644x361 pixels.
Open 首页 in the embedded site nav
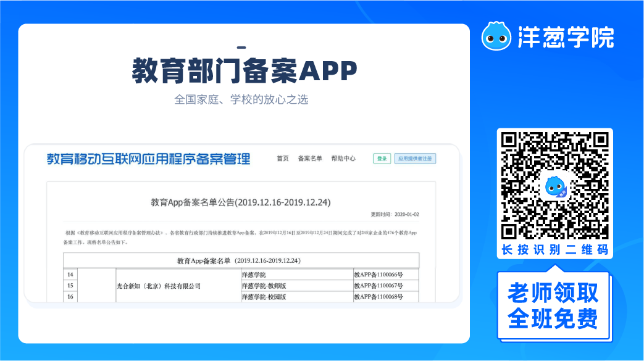pyautogui.click(x=283, y=159)
